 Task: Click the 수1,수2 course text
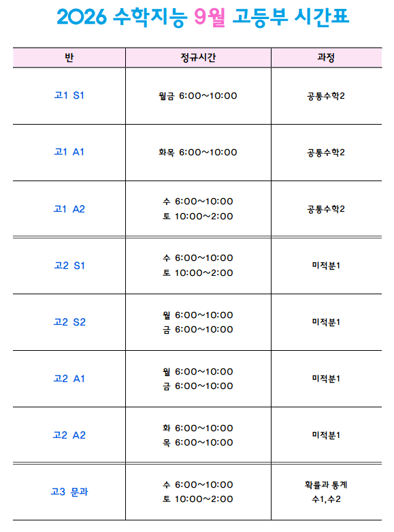click(x=326, y=499)
